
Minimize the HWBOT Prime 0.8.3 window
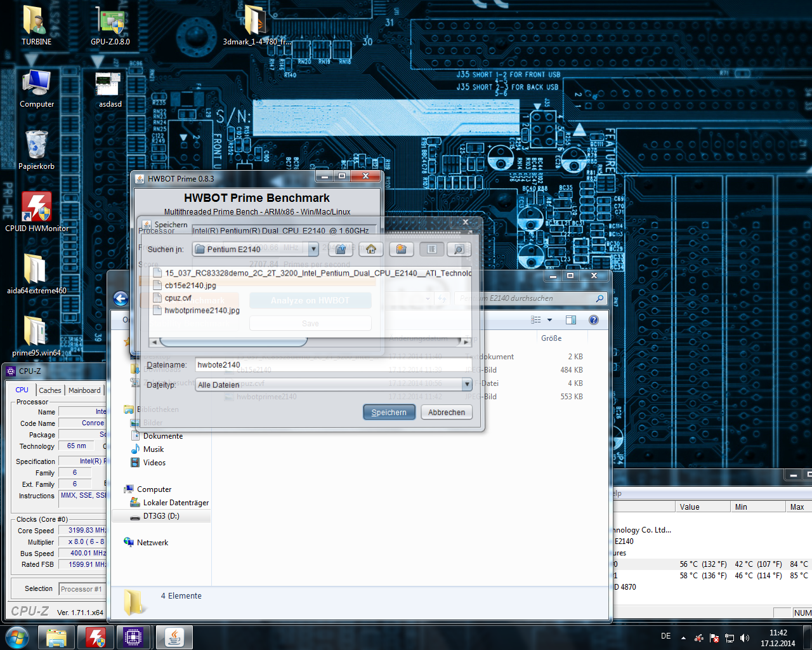pyautogui.click(x=324, y=176)
